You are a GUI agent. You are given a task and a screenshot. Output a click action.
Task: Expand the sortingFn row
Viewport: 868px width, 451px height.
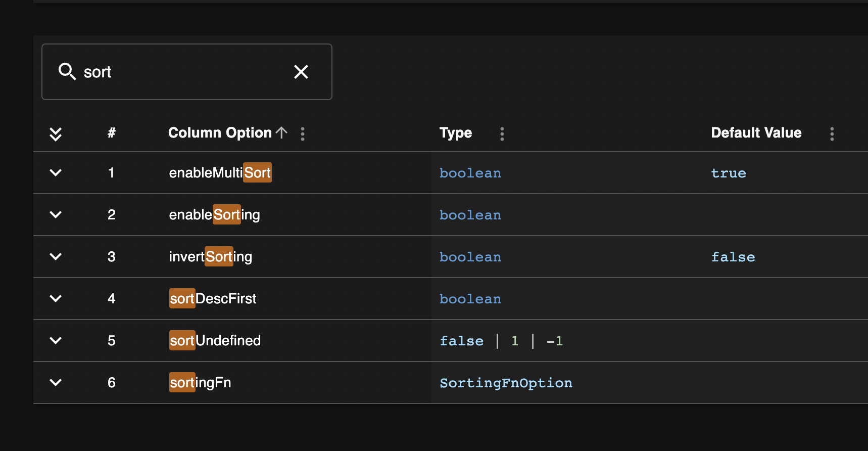[56, 382]
